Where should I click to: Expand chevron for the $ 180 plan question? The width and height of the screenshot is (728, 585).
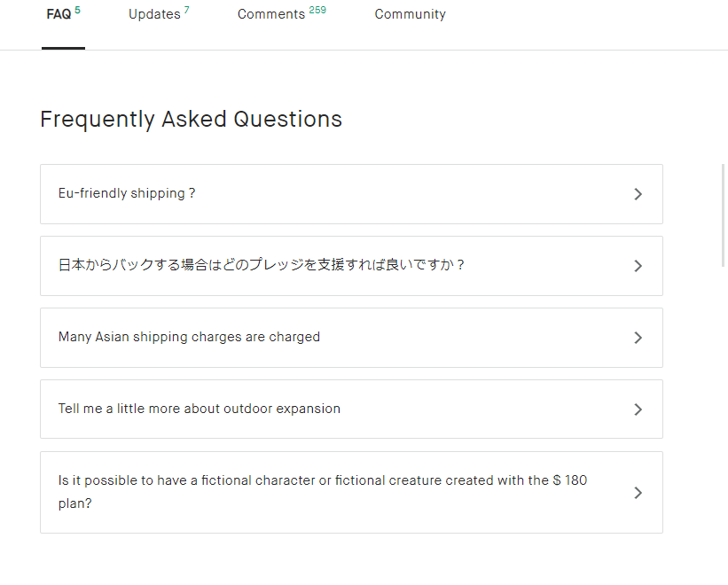638,493
